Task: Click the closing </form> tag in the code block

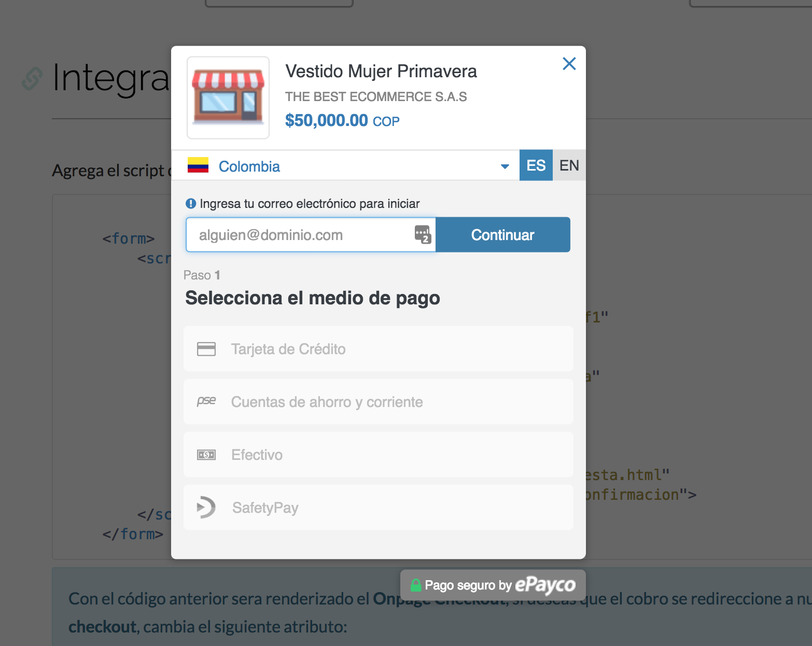Action: click(x=133, y=534)
